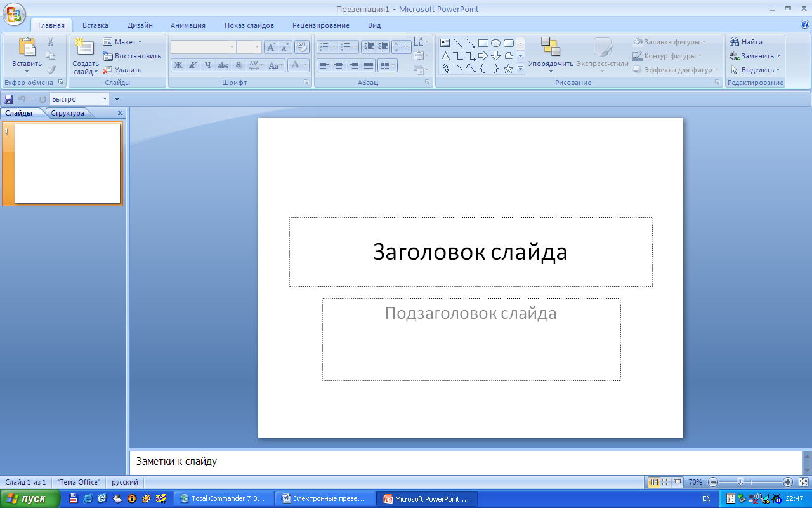Open the Рецензирование ribbon tab

[321, 25]
